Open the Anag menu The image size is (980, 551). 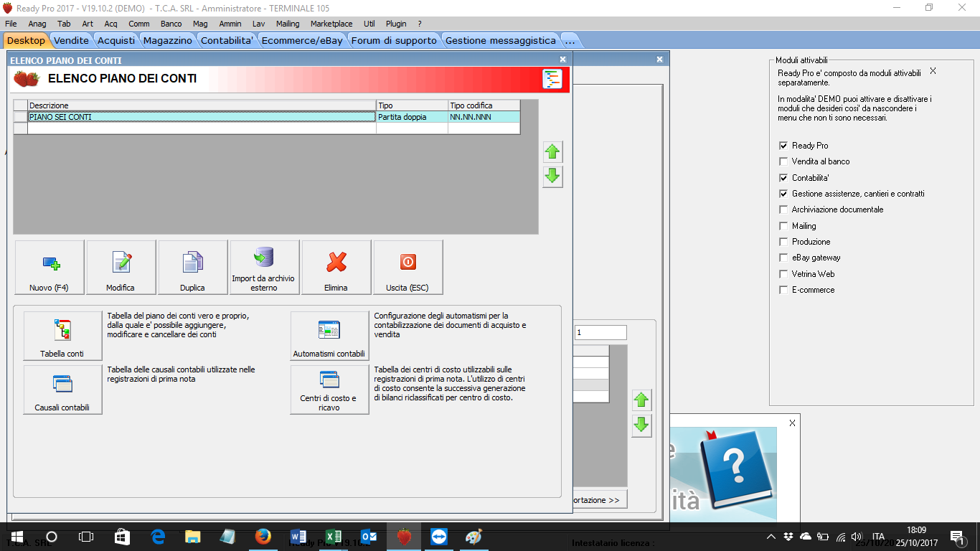click(x=37, y=24)
